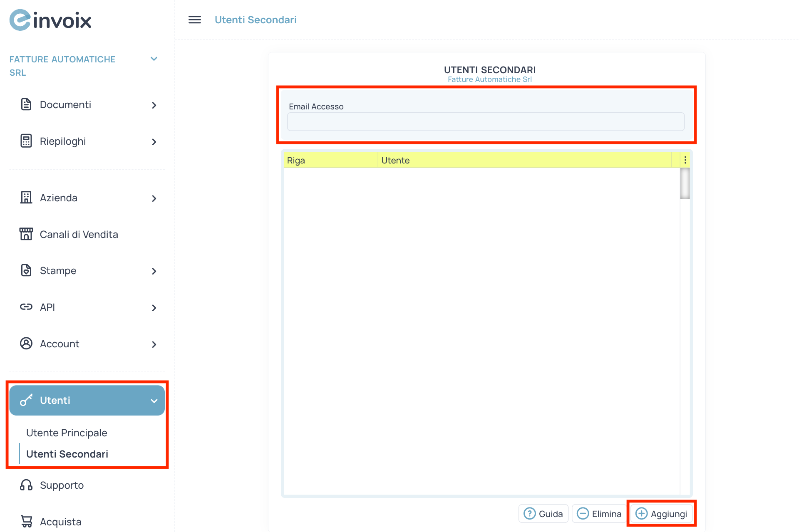The width and height of the screenshot is (799, 532).
Task: Click the Azienda building icon
Action: (26, 198)
